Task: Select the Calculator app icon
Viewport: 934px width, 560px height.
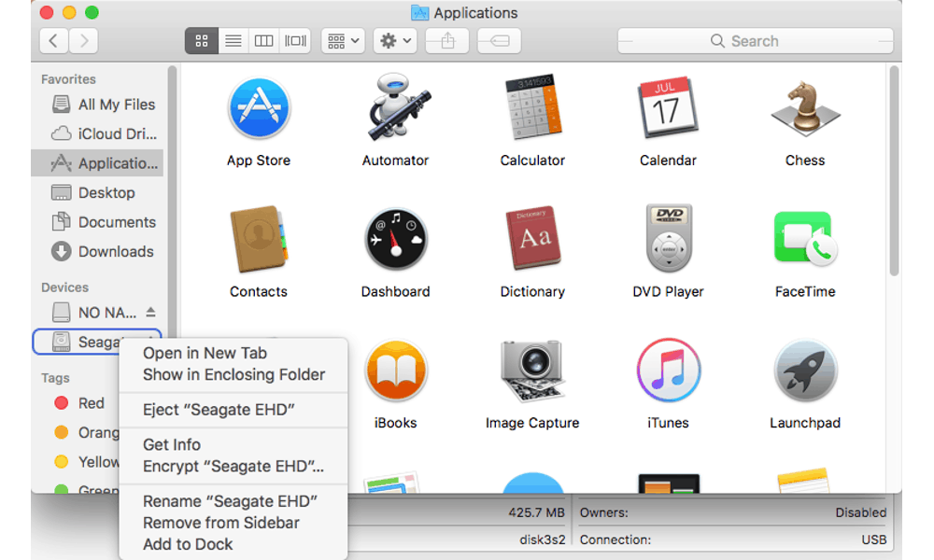Action: pos(532,107)
